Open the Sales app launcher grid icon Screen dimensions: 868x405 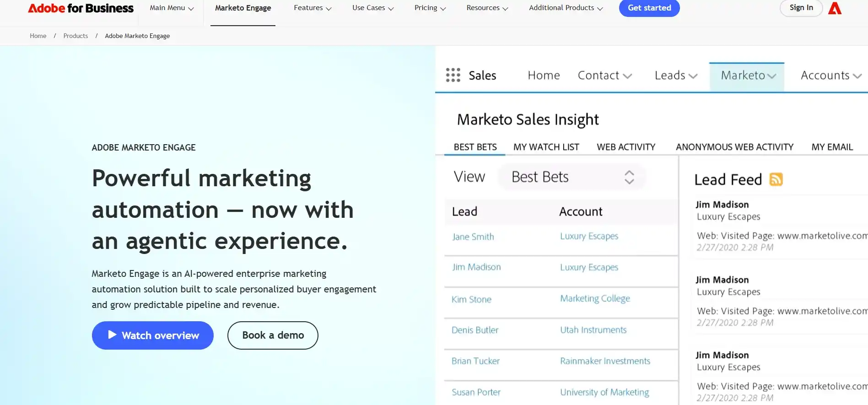(x=453, y=75)
